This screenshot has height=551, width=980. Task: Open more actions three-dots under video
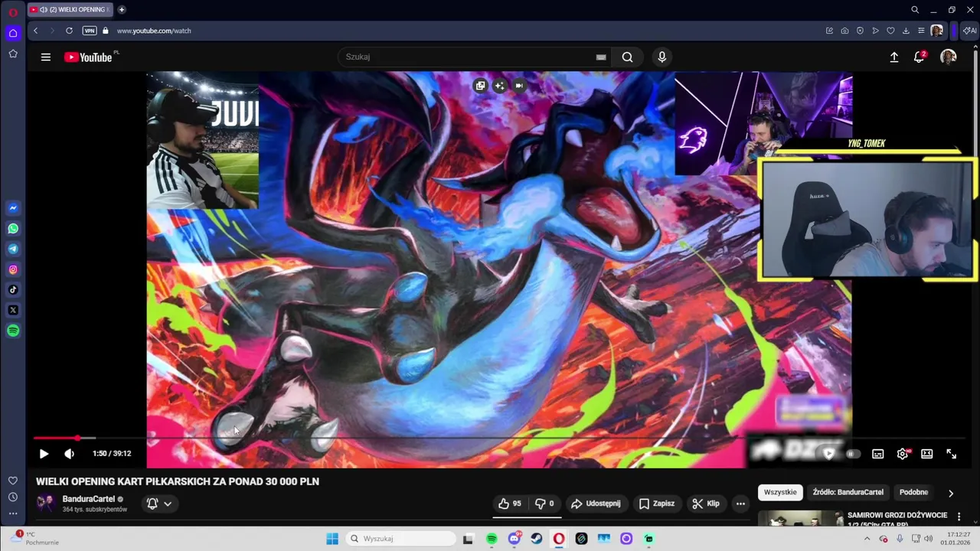tap(740, 504)
